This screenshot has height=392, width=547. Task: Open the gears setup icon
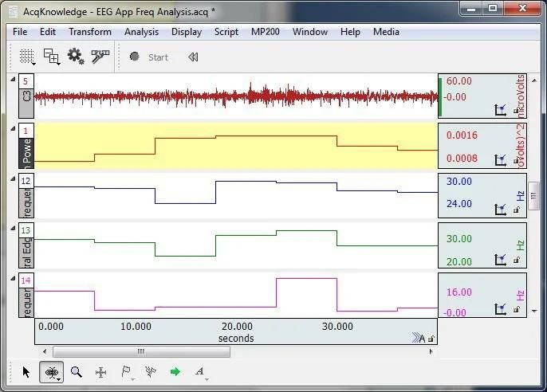tap(76, 57)
